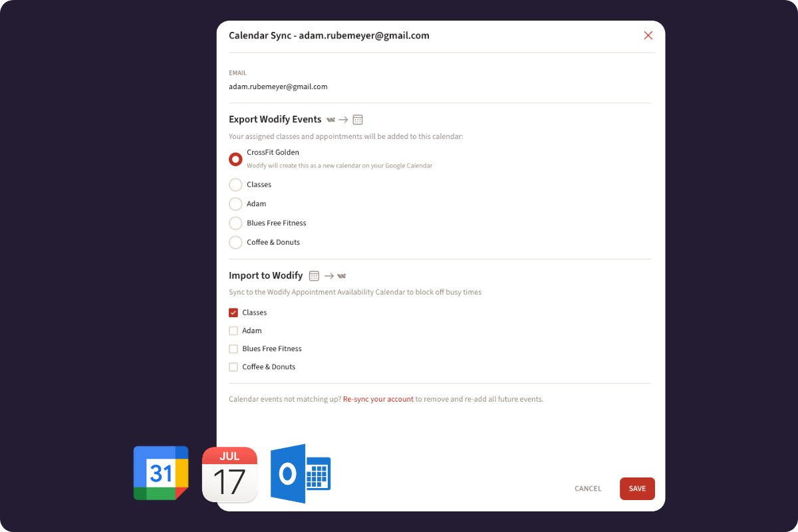Click Wodify logo icon in Import heading
798x532 pixels.
(x=342, y=276)
